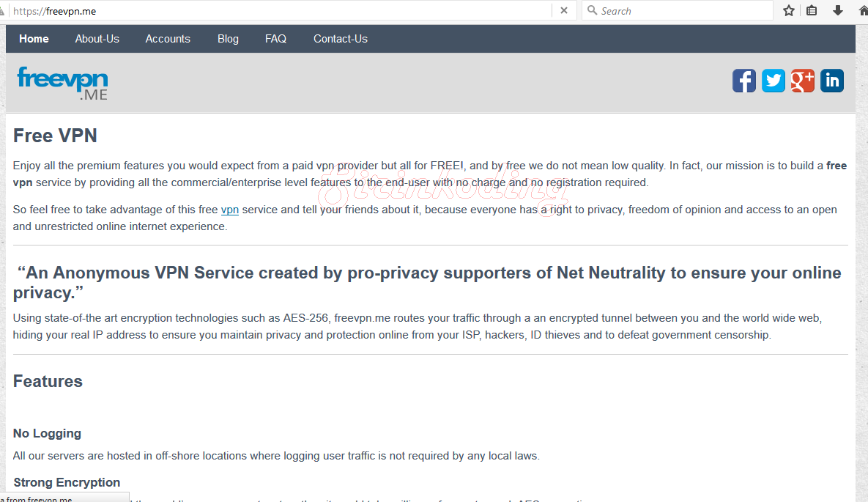Follow the 'vpn' hyperlink in paragraph
The width and height of the screenshot is (868, 502).
(x=230, y=210)
